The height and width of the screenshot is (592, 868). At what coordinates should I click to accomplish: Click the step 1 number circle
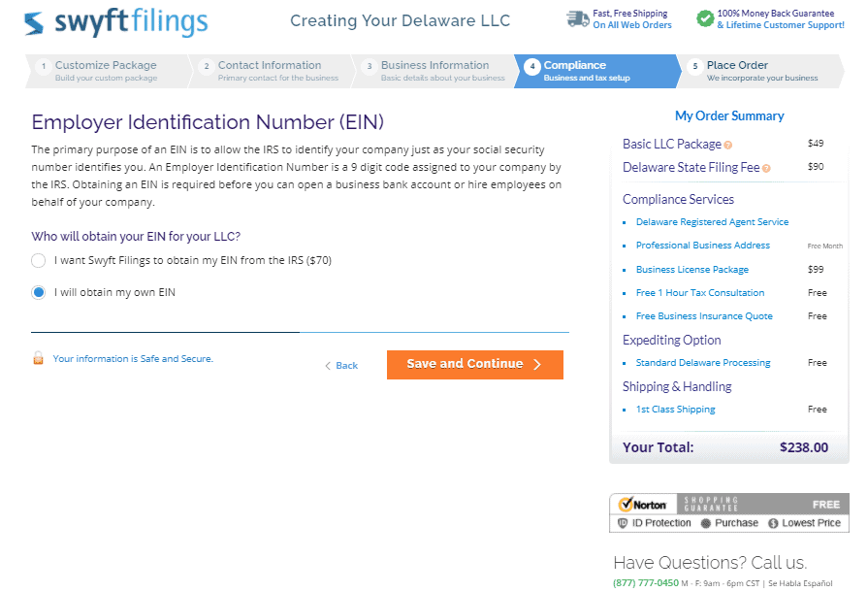coord(44,66)
